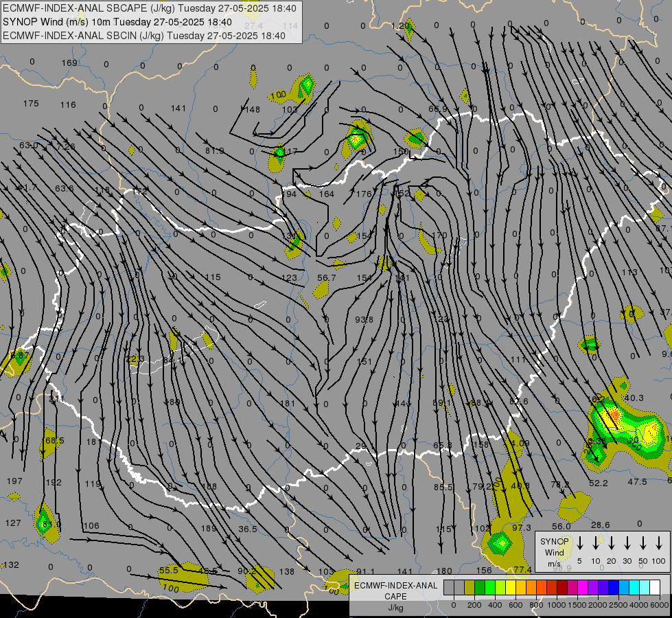Viewport: 672px width, 618px height.
Task: Click the 2500 tick label on CAPE scale
Action: pyautogui.click(x=618, y=605)
